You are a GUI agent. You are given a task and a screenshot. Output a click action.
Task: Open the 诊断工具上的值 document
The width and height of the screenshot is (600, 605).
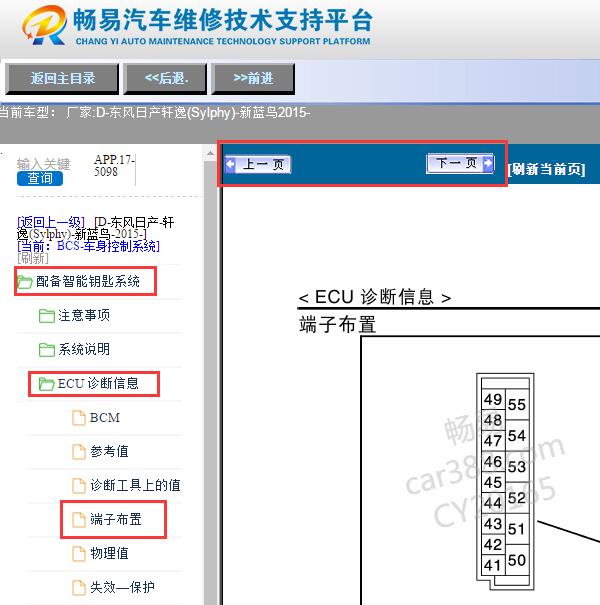tap(135, 485)
